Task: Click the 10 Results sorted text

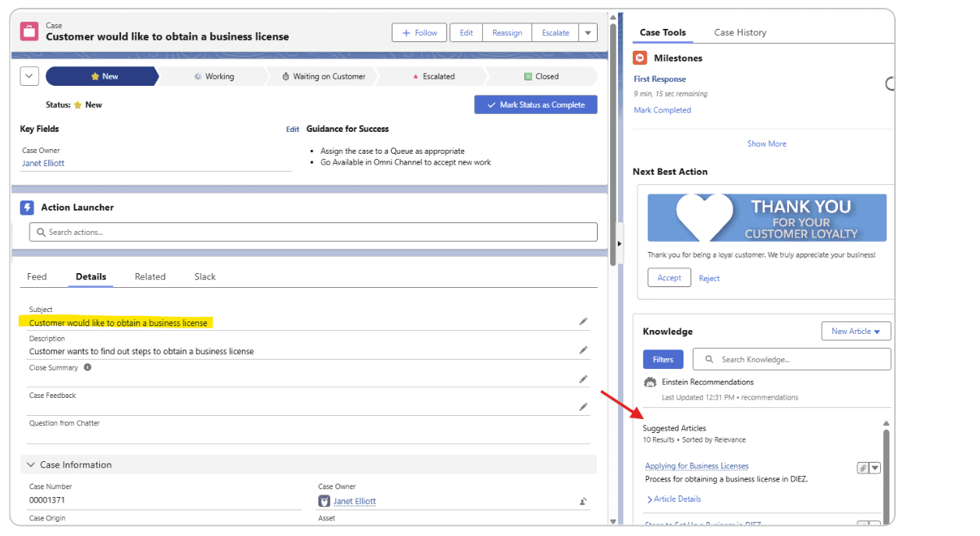Action: 694,440
